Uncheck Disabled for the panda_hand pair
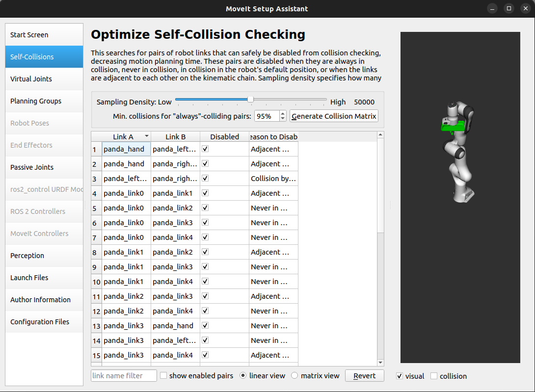Image resolution: width=535 pixels, height=392 pixels. click(205, 149)
